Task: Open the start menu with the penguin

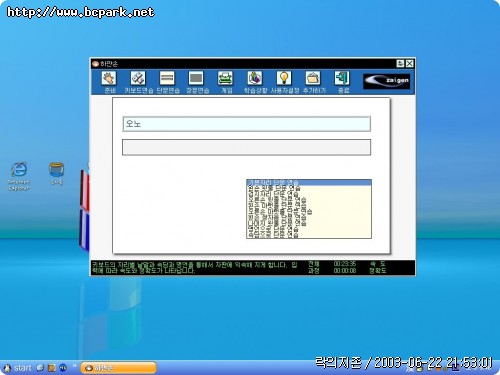Action: [17, 368]
